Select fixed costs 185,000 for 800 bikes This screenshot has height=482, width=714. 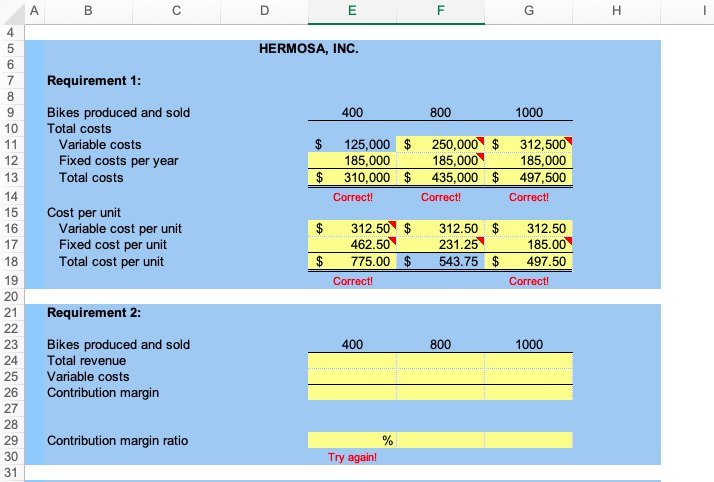[x=440, y=161]
